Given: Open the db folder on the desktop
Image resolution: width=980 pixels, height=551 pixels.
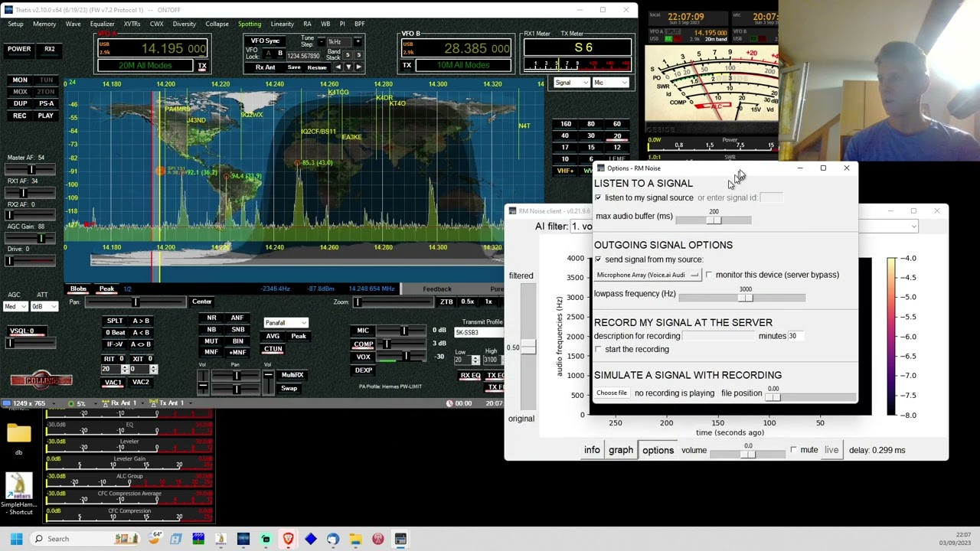Looking at the screenshot, I should [x=18, y=439].
